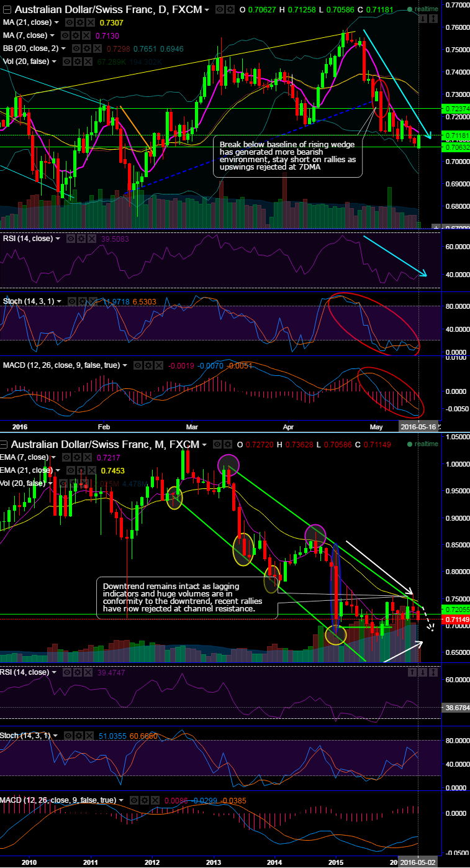Image resolution: width=470 pixels, height=868 pixels.
Task: Select the 'Break below baseline of rising wedge' note
Action: (x=288, y=155)
